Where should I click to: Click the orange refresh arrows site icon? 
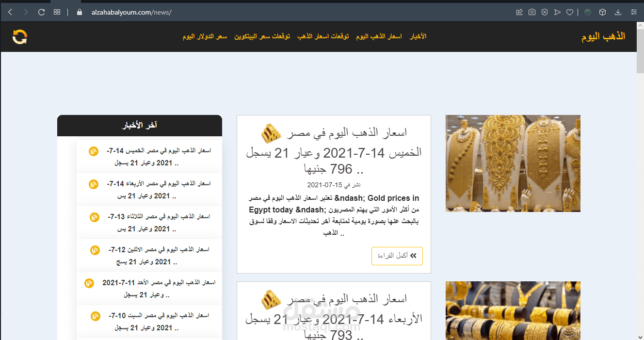click(20, 37)
